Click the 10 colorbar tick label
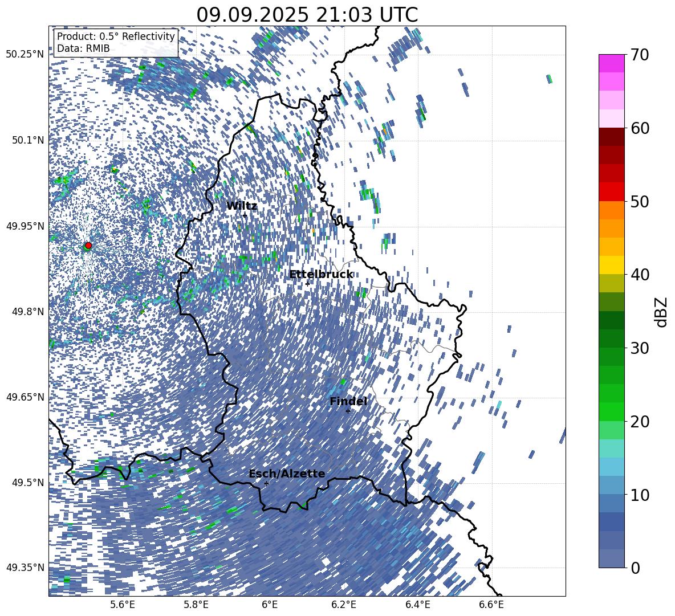675x616 pixels. pos(640,495)
